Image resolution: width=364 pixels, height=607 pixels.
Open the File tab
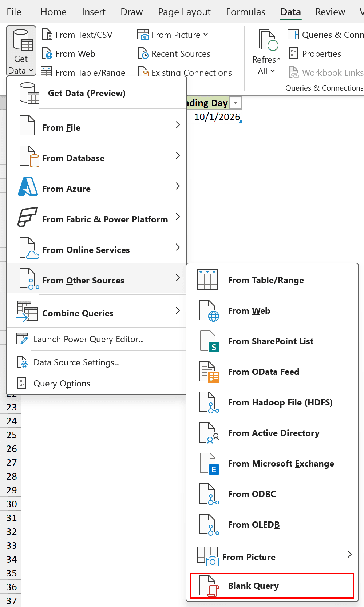(14, 12)
